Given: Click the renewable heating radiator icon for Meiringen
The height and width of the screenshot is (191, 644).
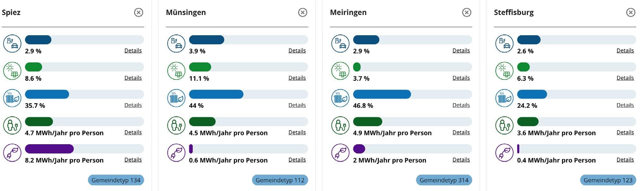Looking at the screenshot, I should coord(340,98).
